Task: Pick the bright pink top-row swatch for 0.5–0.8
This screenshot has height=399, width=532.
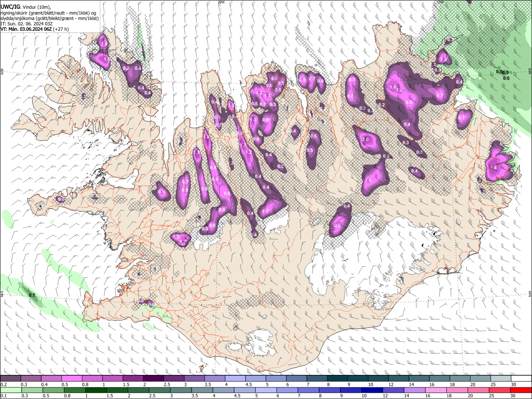Action: (x=72, y=379)
